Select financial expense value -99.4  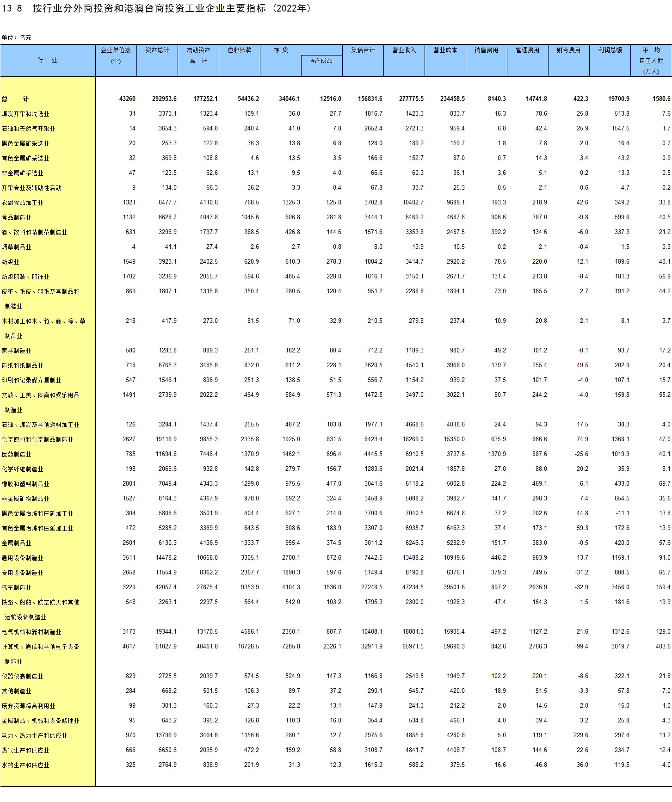(x=580, y=647)
